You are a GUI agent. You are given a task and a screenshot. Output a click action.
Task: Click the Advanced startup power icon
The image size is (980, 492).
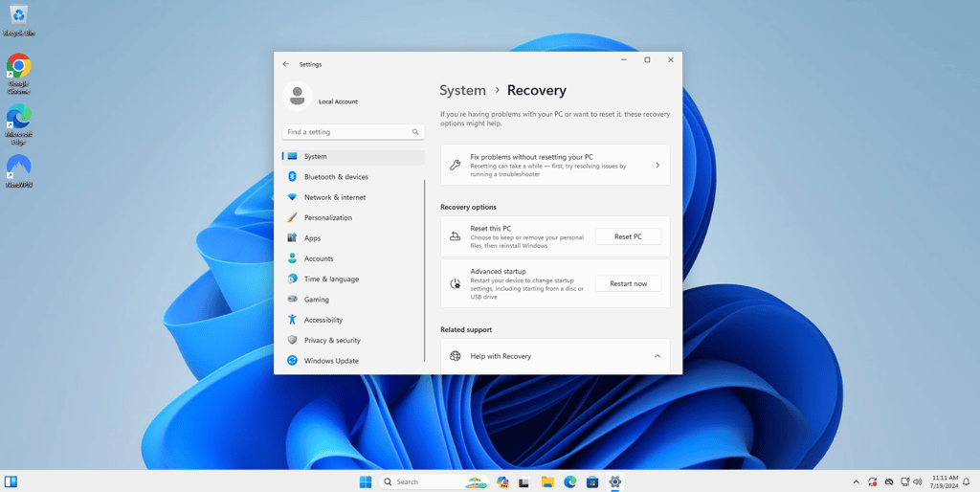[456, 284]
